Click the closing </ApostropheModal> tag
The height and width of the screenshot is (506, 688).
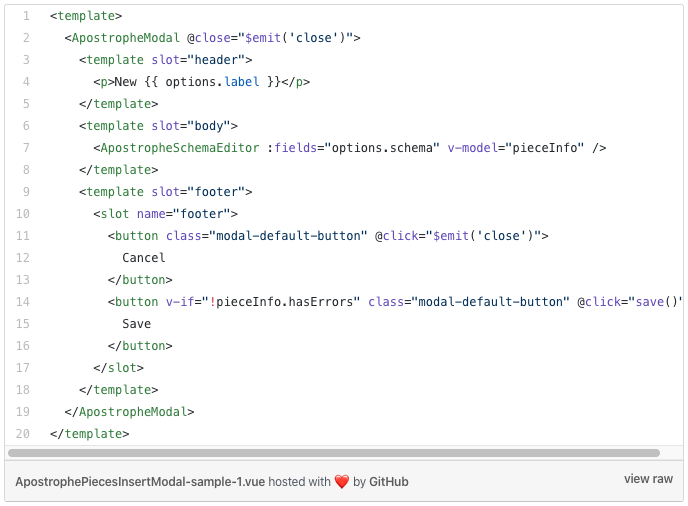(x=129, y=412)
